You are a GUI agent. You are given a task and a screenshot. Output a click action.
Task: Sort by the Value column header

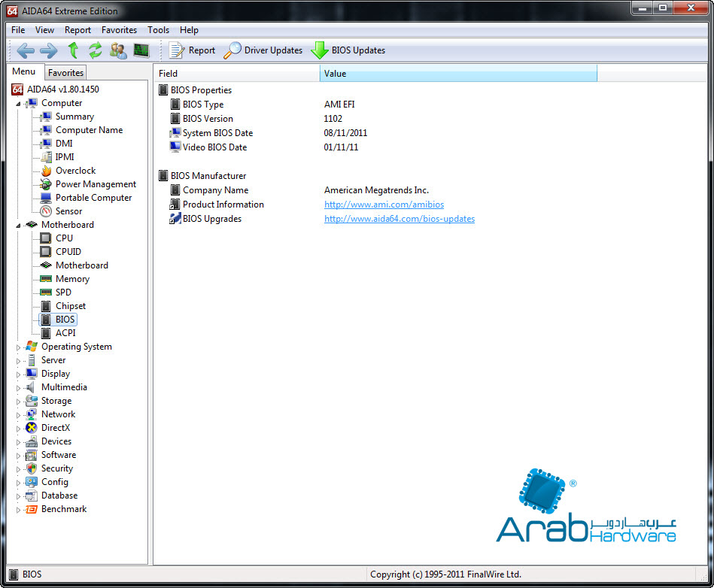(458, 73)
